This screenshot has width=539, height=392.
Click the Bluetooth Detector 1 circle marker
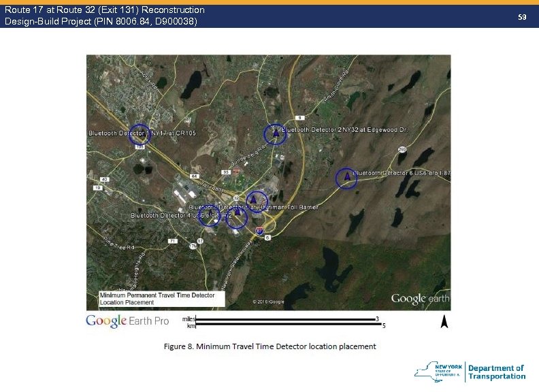(x=140, y=135)
